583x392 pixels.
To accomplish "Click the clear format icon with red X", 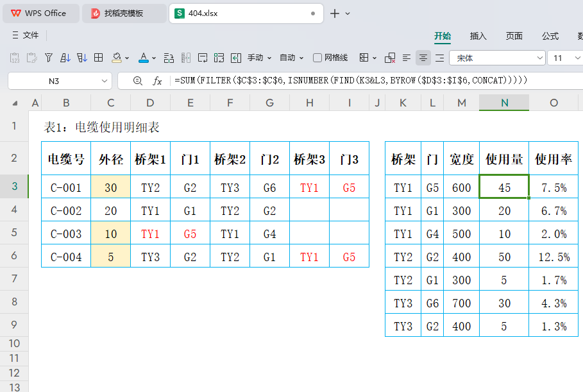I will pos(390,58).
